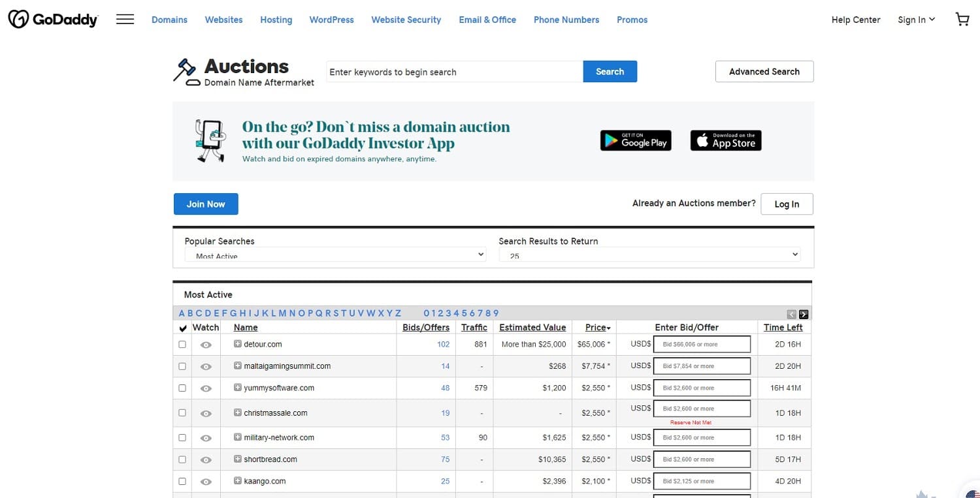Click the select-all checkmark in table header
This screenshot has width=980, height=498.
pos(183,327)
